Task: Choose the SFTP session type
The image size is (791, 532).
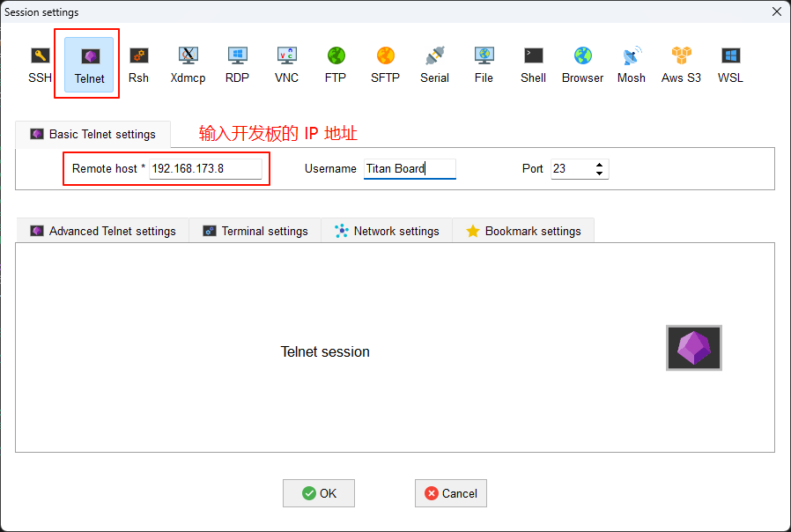Action: pyautogui.click(x=385, y=64)
